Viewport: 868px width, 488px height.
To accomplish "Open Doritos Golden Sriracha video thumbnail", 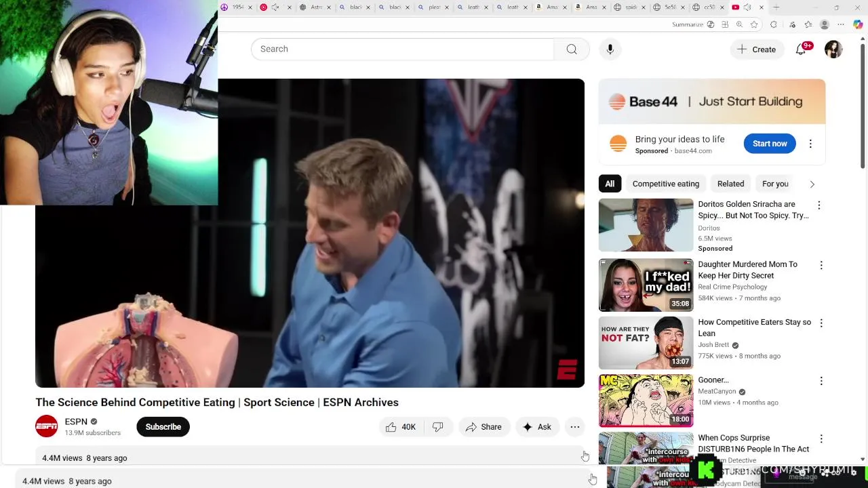I will click(x=646, y=225).
